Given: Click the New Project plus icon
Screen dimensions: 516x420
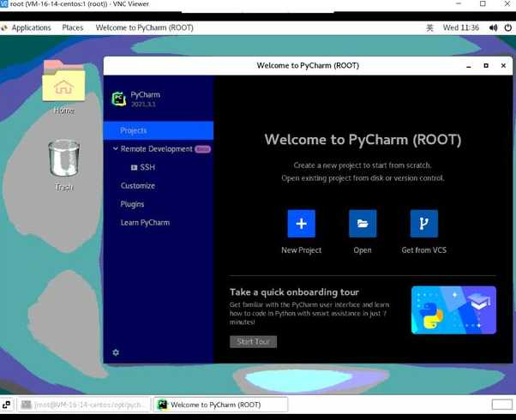Looking at the screenshot, I should 301,224.
